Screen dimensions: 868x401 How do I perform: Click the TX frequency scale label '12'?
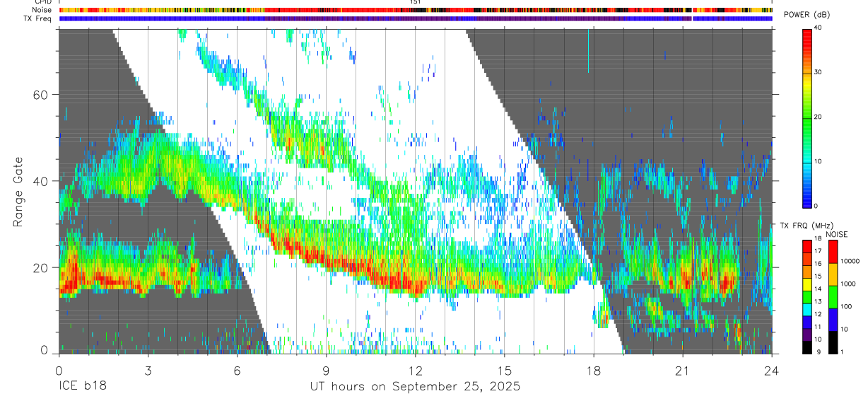[x=819, y=314]
